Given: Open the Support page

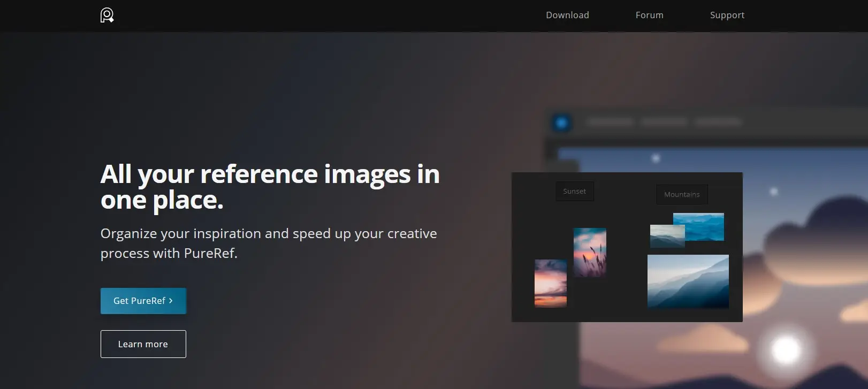Looking at the screenshot, I should pyautogui.click(x=727, y=15).
